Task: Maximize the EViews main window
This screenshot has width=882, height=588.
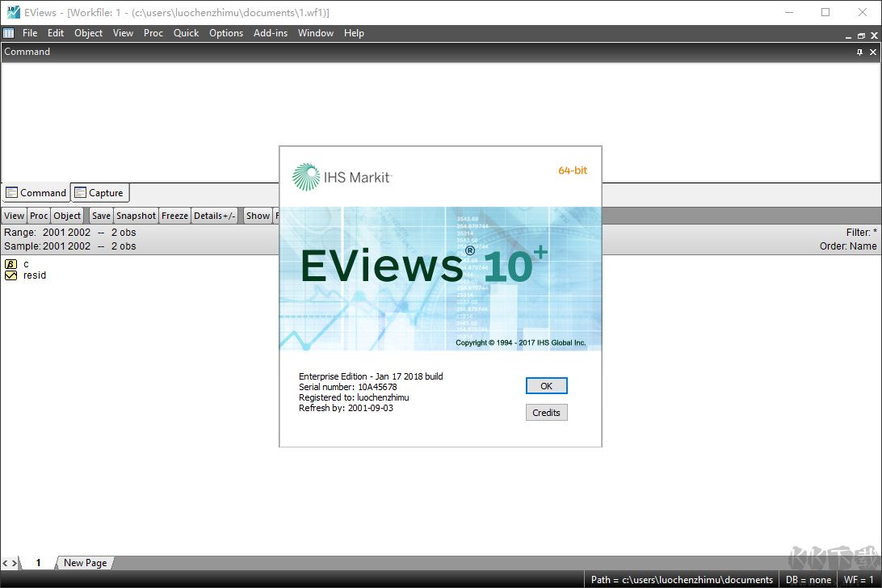Action: click(x=825, y=12)
